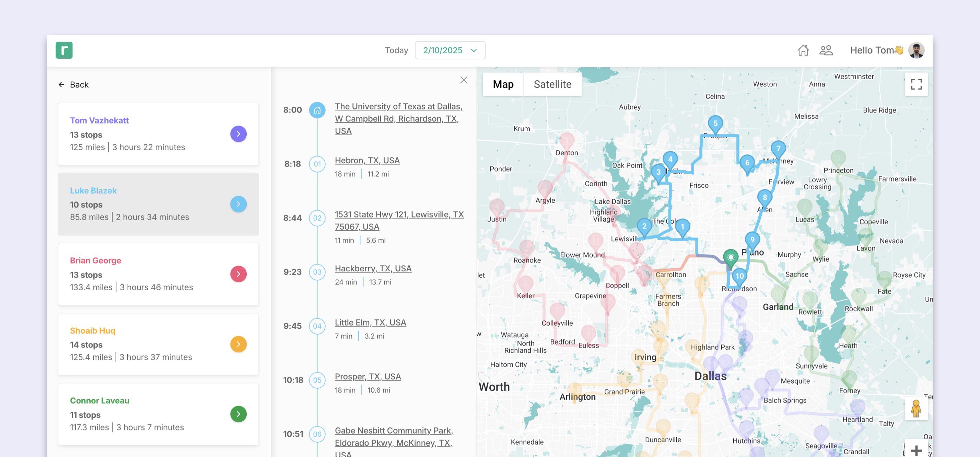The image size is (980, 457).
Task: Open the Hackberry, TX, USA link
Action: (373, 269)
